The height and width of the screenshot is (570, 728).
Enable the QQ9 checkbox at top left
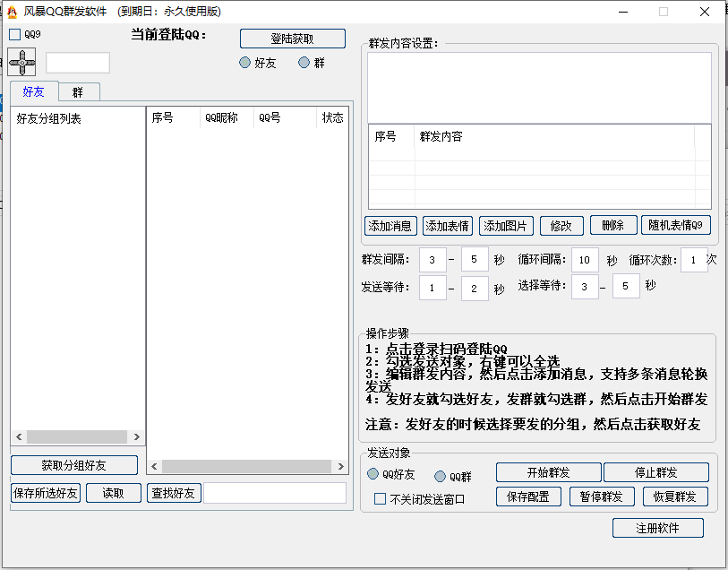coord(13,33)
